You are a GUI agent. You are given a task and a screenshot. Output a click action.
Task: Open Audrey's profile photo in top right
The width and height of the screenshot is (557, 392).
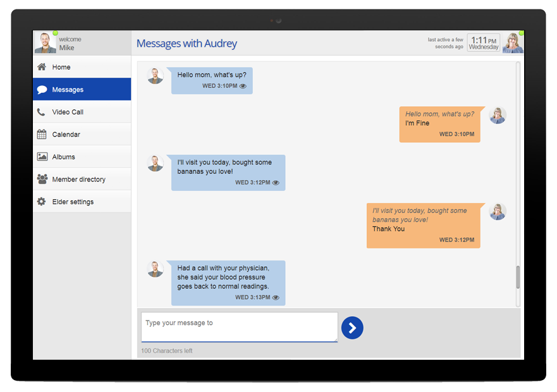click(513, 42)
